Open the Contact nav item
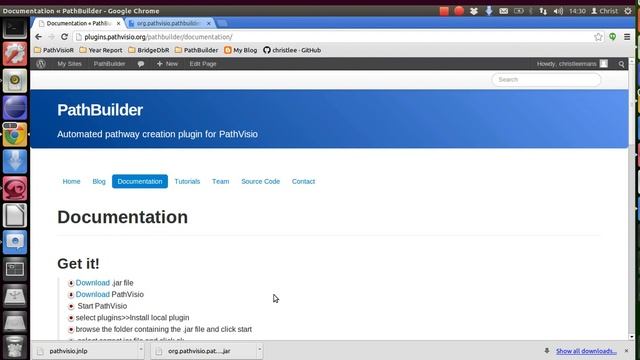This screenshot has height=360, width=640. pos(303,181)
